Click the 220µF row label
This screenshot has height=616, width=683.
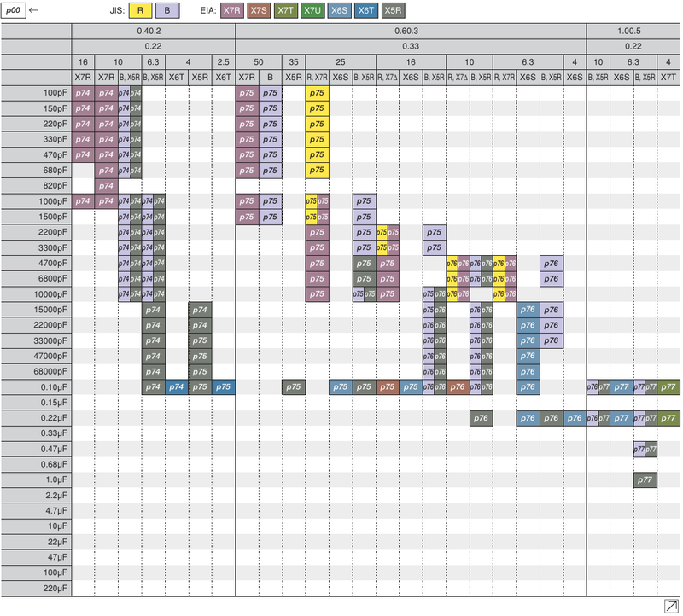[x=36, y=588]
